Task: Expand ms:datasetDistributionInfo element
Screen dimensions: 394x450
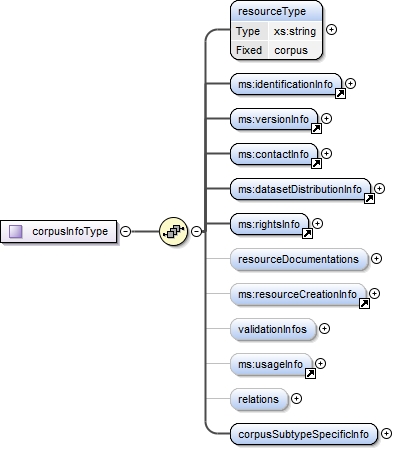Action: click(x=379, y=188)
